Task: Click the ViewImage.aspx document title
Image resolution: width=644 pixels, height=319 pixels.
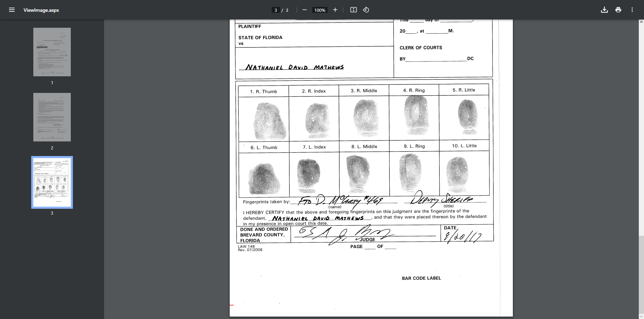Action: (x=41, y=10)
